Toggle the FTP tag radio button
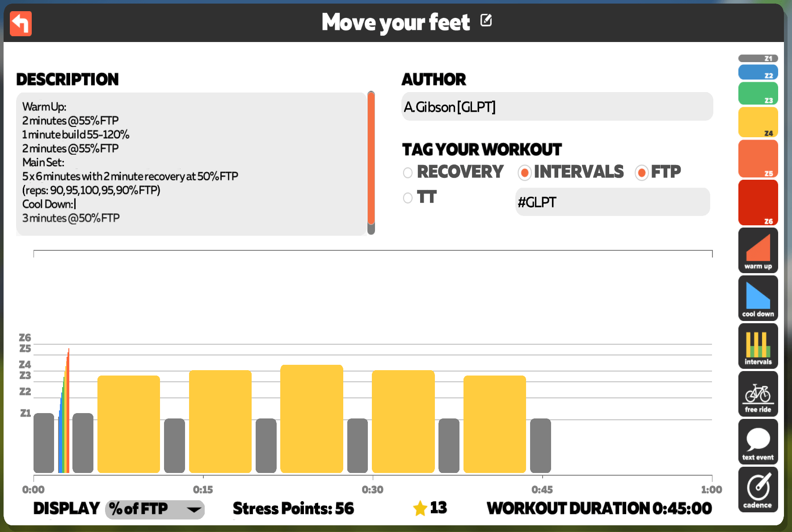Image resolution: width=792 pixels, height=532 pixels. tap(642, 173)
